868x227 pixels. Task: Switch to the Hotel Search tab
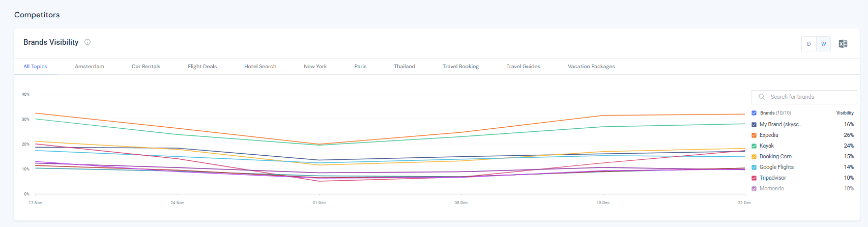click(x=260, y=67)
